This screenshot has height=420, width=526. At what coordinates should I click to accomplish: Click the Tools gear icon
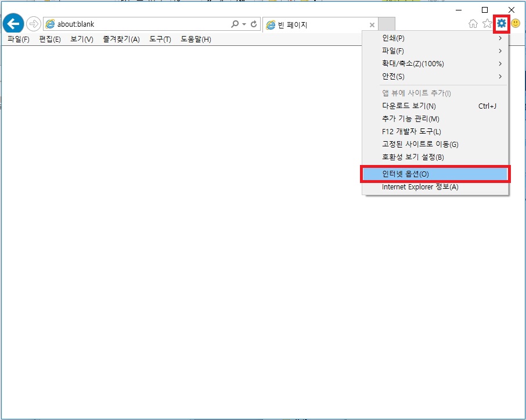pos(502,23)
